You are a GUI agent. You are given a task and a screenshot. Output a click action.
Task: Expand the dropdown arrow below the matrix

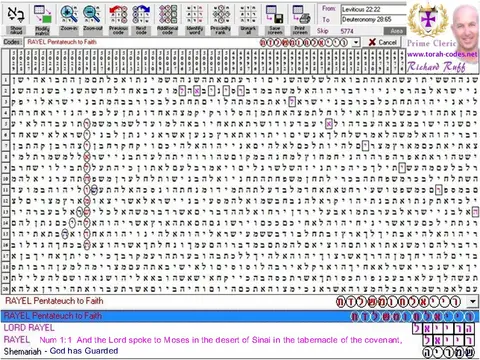pos(472,302)
